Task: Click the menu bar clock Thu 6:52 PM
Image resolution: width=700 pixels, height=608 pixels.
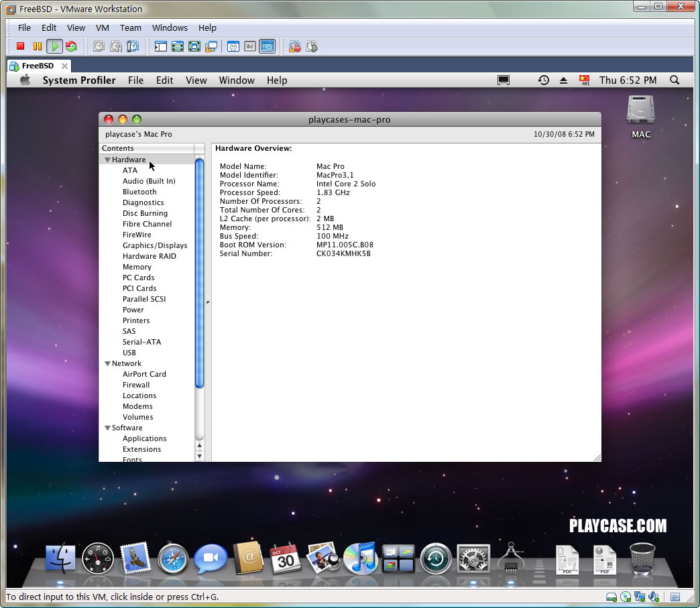Action: (628, 80)
